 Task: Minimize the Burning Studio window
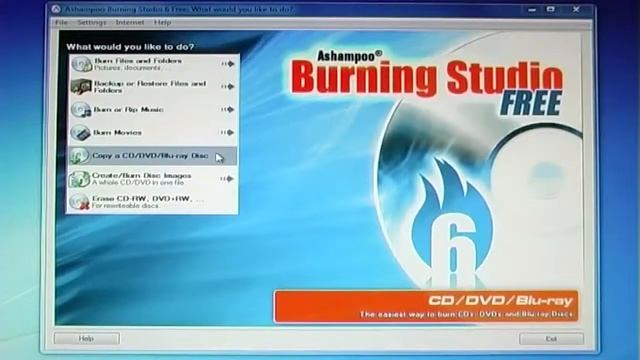pyautogui.click(x=532, y=9)
